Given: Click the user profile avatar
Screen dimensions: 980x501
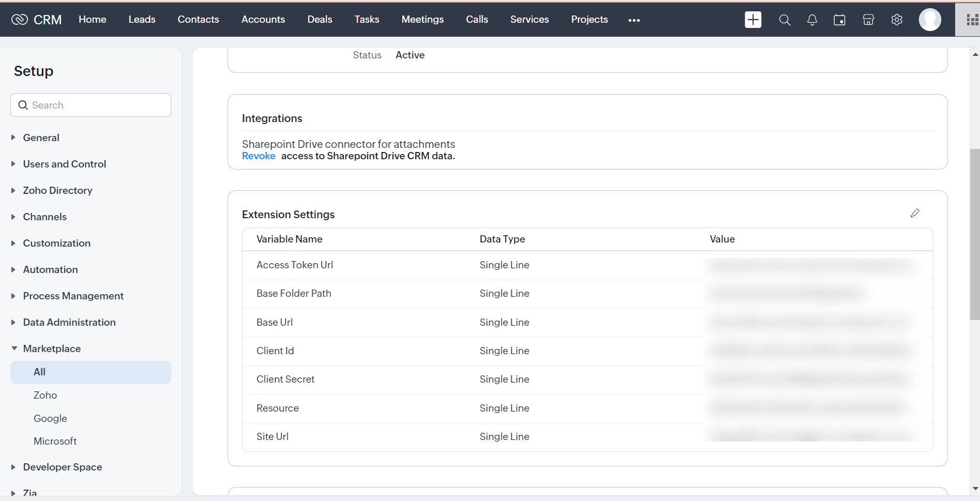Looking at the screenshot, I should click(x=930, y=20).
